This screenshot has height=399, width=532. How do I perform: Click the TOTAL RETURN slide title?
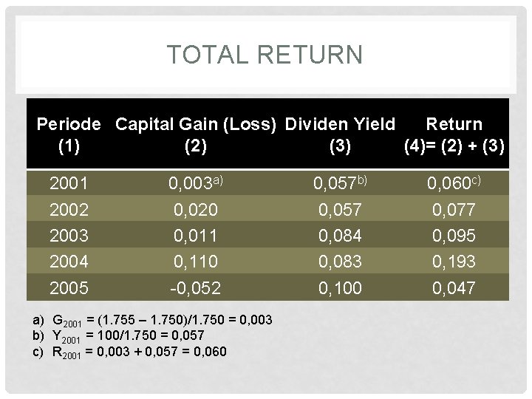pos(265,55)
